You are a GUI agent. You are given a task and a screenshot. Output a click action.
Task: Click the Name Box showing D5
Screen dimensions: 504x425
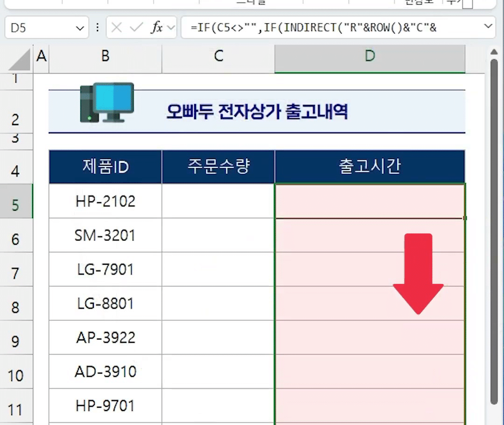pyautogui.click(x=47, y=28)
